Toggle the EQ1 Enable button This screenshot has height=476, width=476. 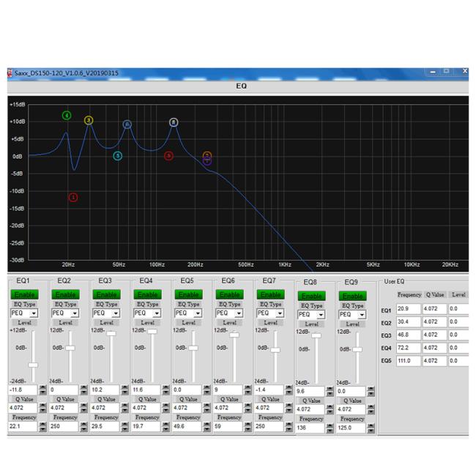(24, 294)
